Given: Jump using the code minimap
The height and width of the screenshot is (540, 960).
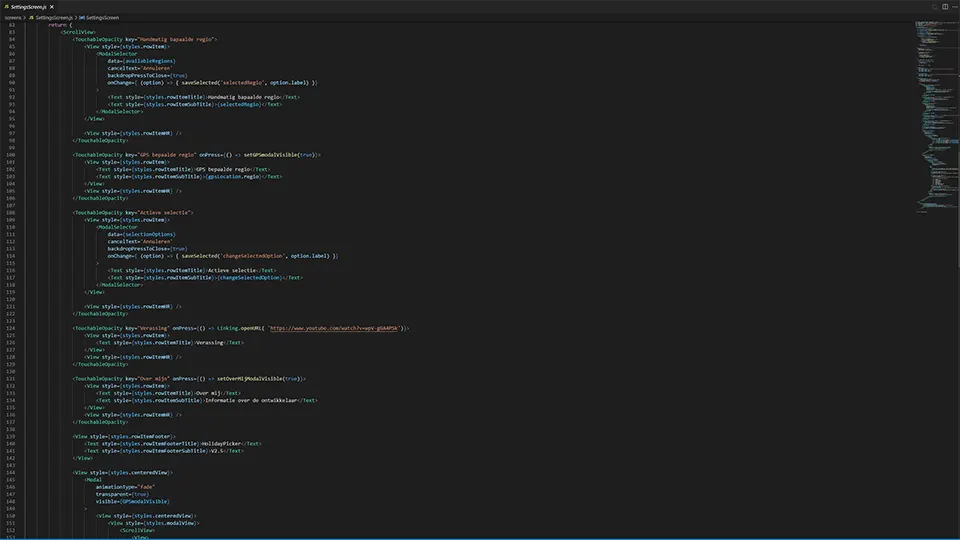Looking at the screenshot, I should (x=937, y=116).
